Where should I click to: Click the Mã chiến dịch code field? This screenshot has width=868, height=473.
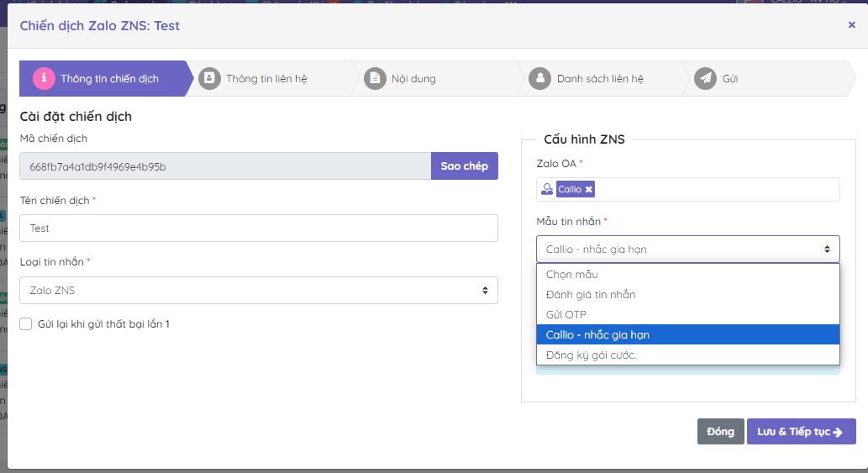click(225, 166)
